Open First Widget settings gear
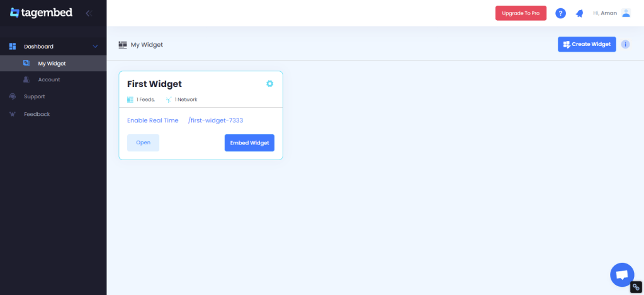The image size is (644, 295). [x=270, y=84]
